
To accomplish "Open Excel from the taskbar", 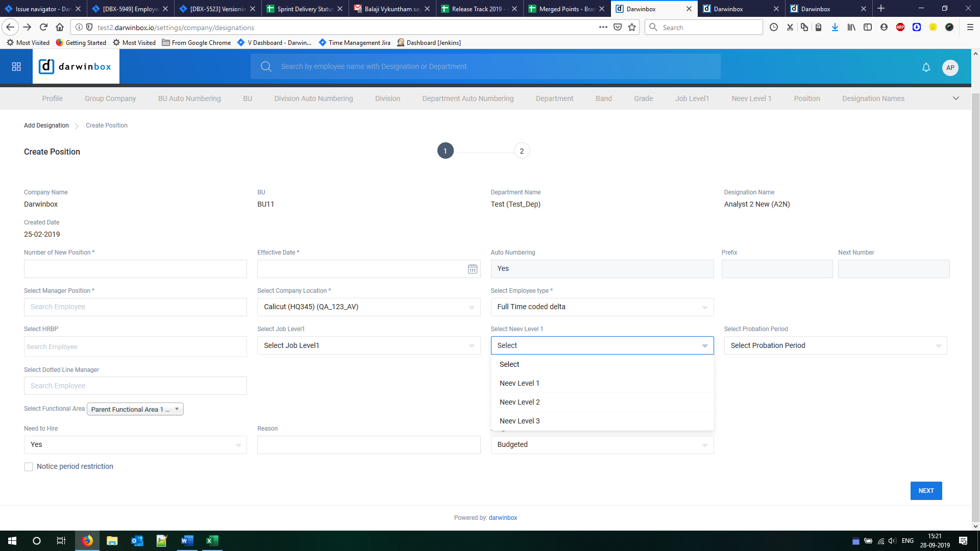I will tap(212, 541).
